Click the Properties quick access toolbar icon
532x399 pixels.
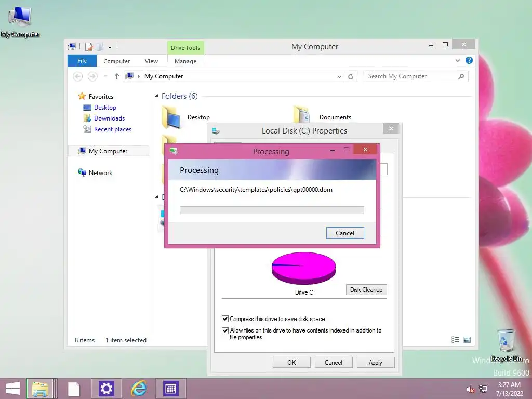coord(88,47)
